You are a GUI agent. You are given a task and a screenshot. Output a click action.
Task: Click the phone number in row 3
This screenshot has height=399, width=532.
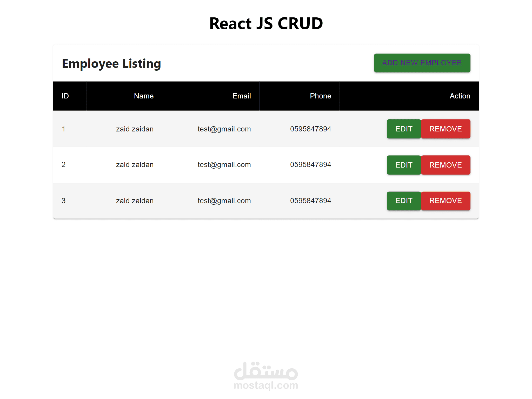pyautogui.click(x=310, y=201)
